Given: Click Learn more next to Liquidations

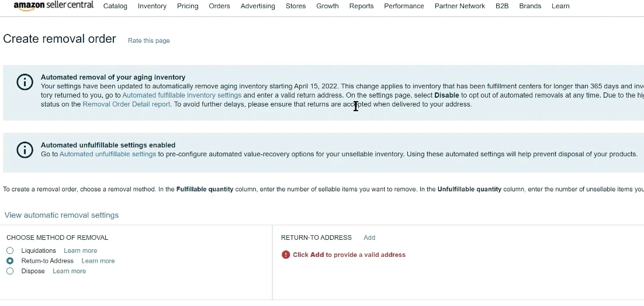Looking at the screenshot, I should tap(81, 250).
